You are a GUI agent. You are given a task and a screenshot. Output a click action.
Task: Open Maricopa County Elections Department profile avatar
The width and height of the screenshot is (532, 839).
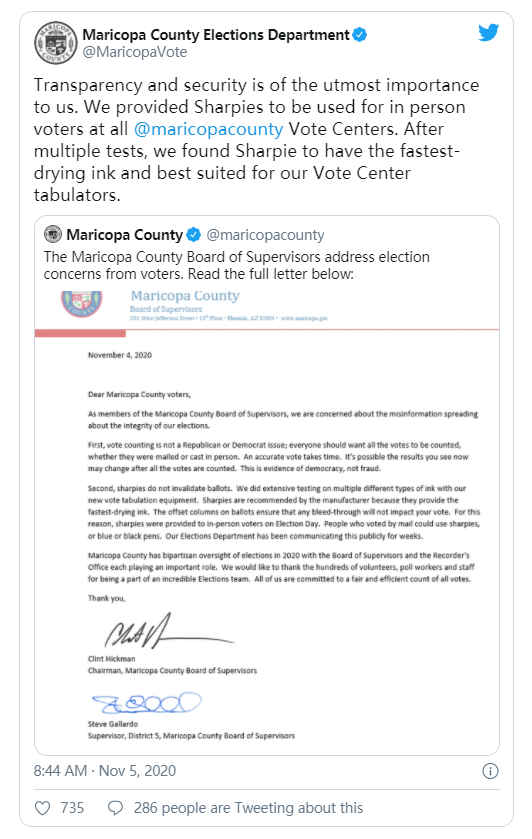tap(55, 43)
